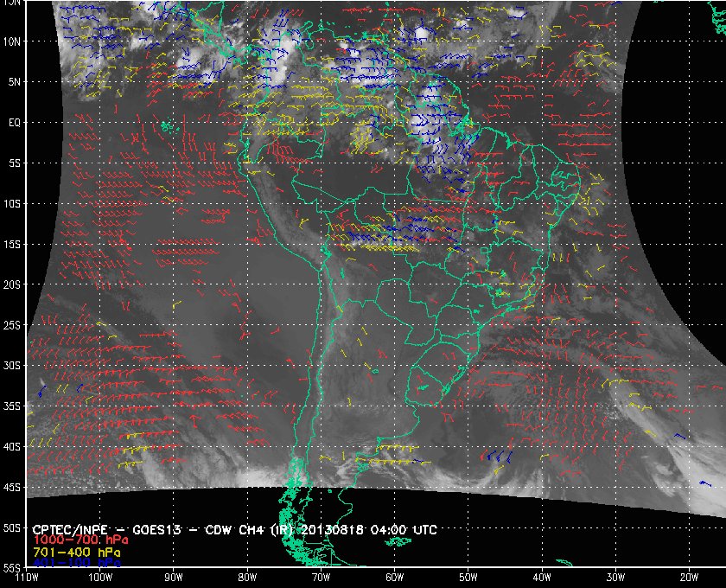Select the GOES13 satellite name in the caption
Image resolution: width=726 pixels, height=588 pixels.
click(x=156, y=529)
